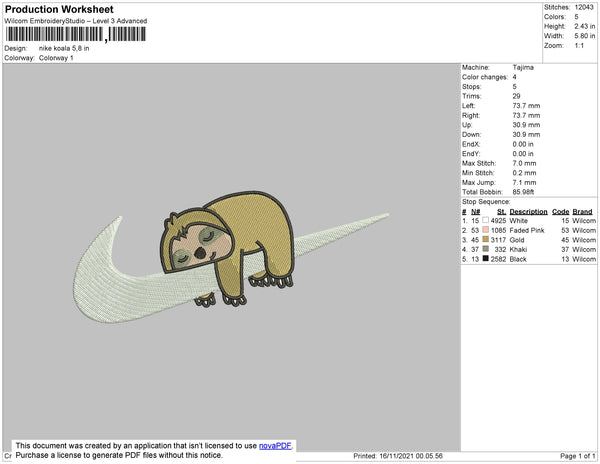Click the Height value '2.43 in'

coord(584,26)
